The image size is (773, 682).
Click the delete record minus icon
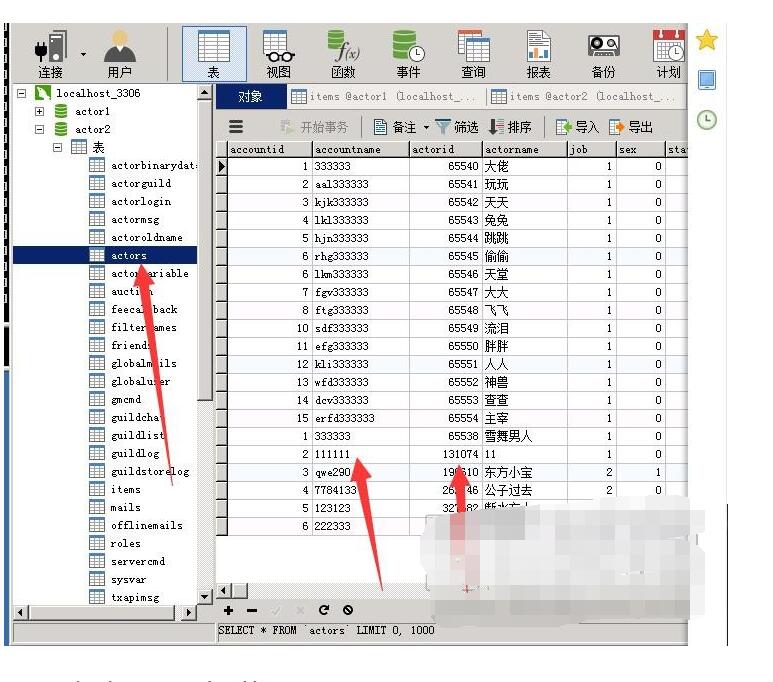click(x=252, y=610)
